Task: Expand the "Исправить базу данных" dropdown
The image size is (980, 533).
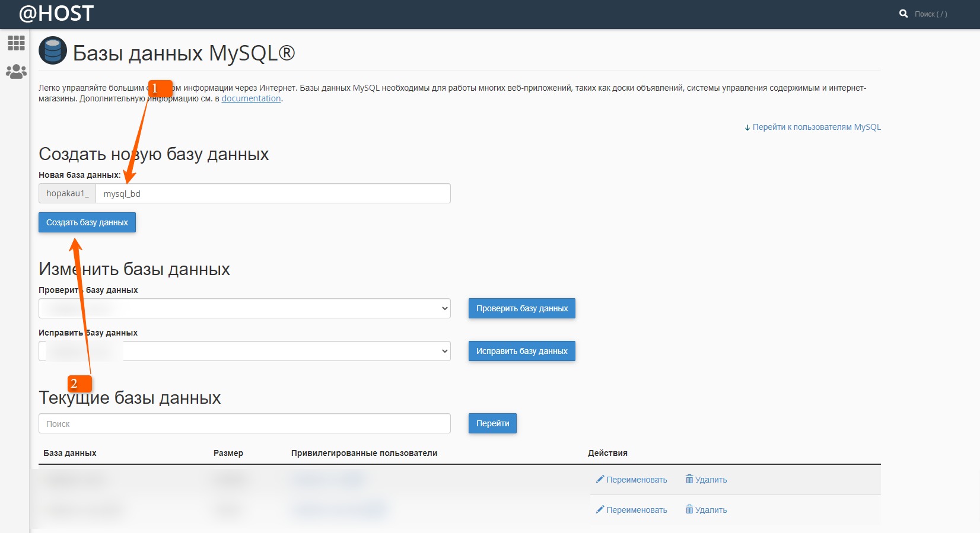Action: 244,351
